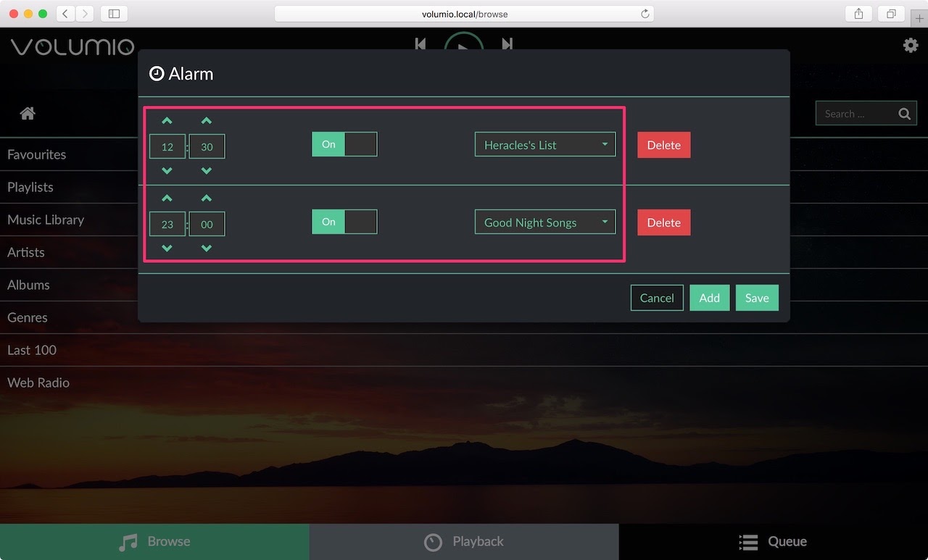Reload the page in Safari

click(645, 14)
